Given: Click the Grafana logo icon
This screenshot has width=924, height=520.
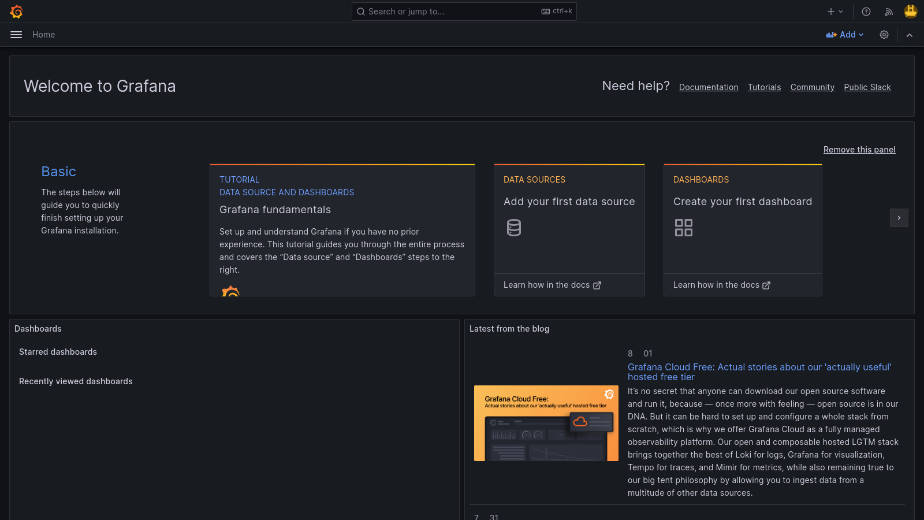Looking at the screenshot, I should 16,11.
